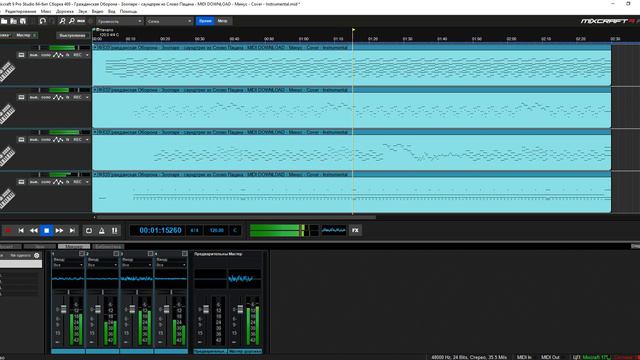
Task: Open the Редактирование menu
Action: [x=20, y=11]
